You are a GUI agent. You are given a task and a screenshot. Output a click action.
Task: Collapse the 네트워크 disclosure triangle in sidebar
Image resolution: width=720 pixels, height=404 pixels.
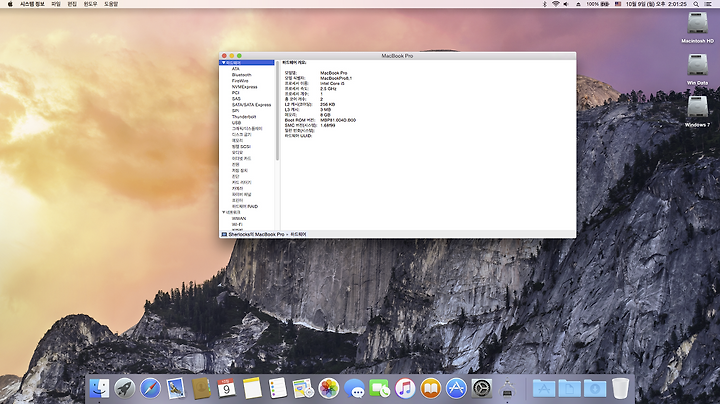(x=224, y=213)
